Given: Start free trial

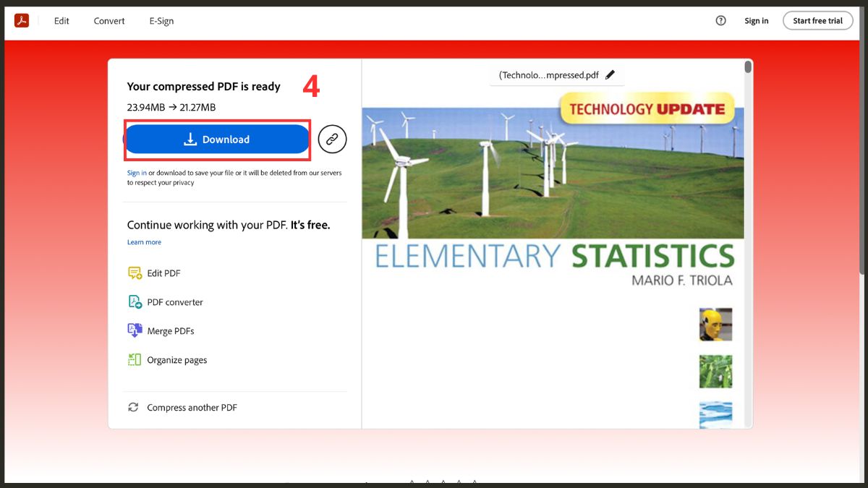Looking at the screenshot, I should coord(817,20).
